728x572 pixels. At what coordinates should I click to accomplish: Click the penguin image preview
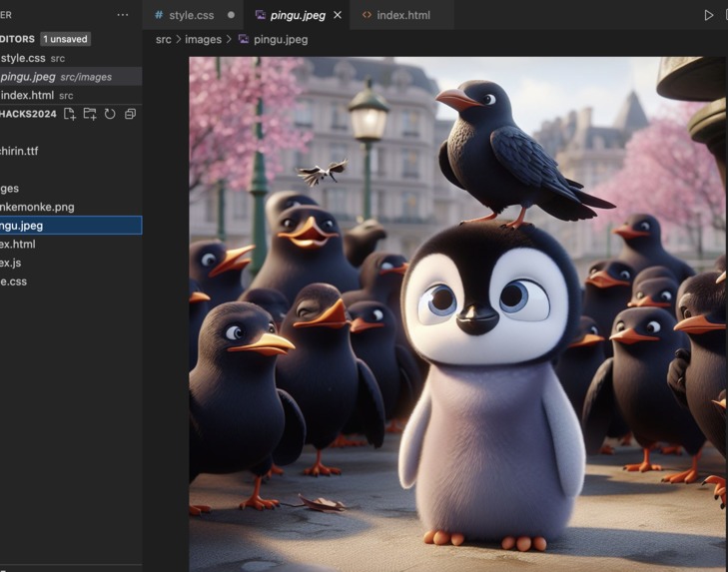[x=457, y=313]
